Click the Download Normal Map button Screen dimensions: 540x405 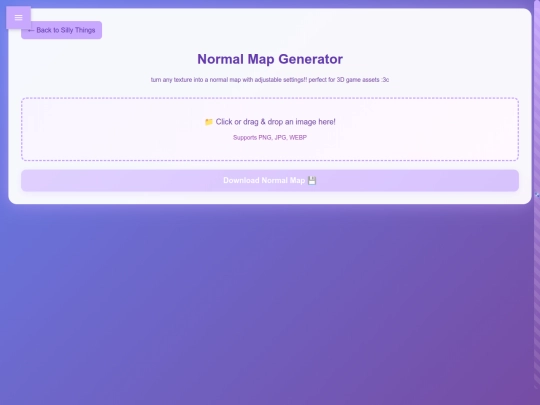[270, 180]
